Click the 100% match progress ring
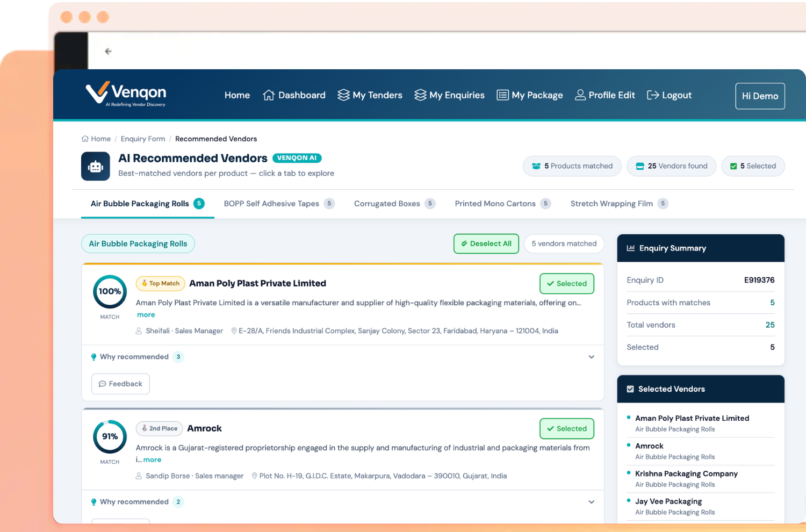 pos(110,292)
